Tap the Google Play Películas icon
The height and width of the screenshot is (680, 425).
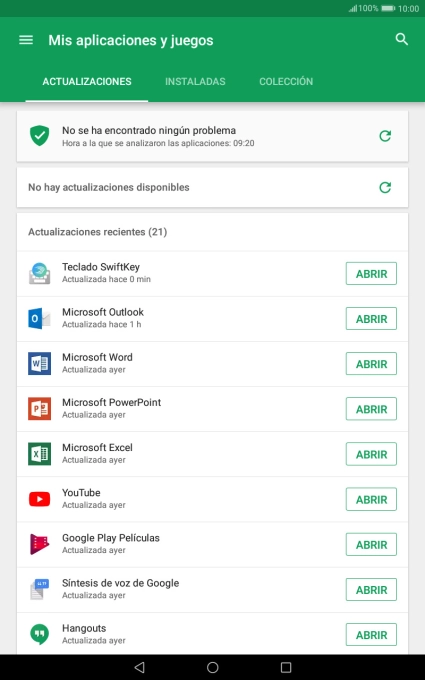[39, 544]
